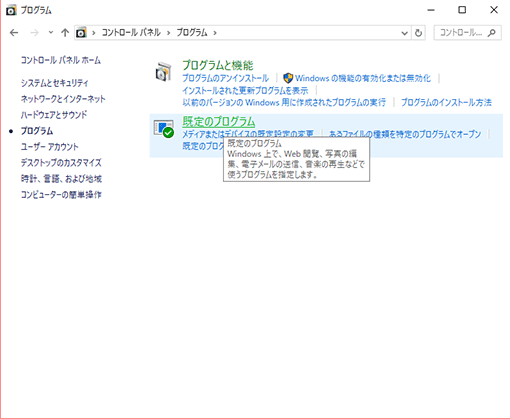Open ユーザー アカウント category
Screen dimensions: 510x419
pyautogui.click(x=50, y=147)
